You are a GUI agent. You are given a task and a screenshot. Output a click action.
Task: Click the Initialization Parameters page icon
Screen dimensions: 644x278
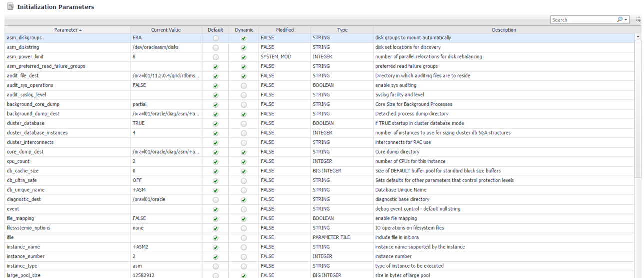[10, 7]
